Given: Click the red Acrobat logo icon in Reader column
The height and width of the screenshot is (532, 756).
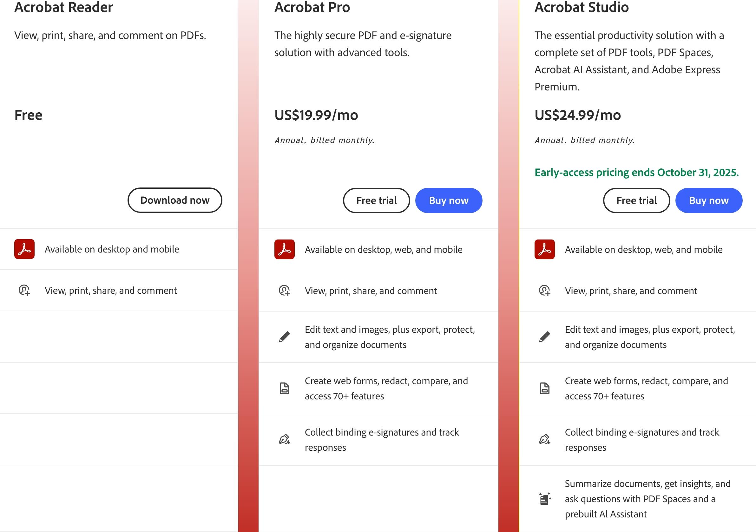Looking at the screenshot, I should (24, 249).
